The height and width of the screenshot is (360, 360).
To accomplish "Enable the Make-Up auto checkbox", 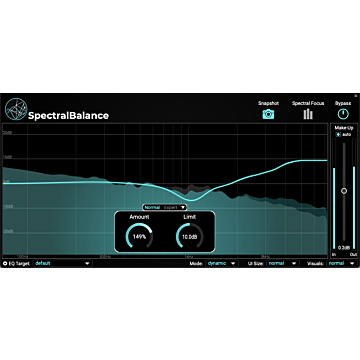I will [339, 135].
